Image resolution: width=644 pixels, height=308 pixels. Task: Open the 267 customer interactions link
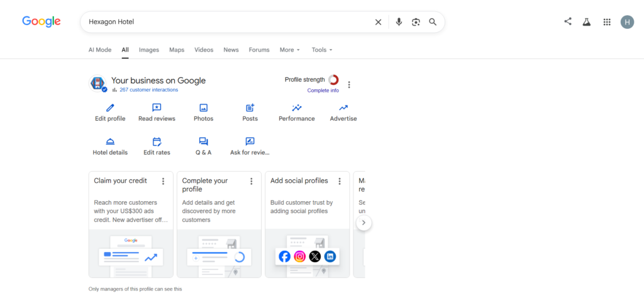[148, 89]
